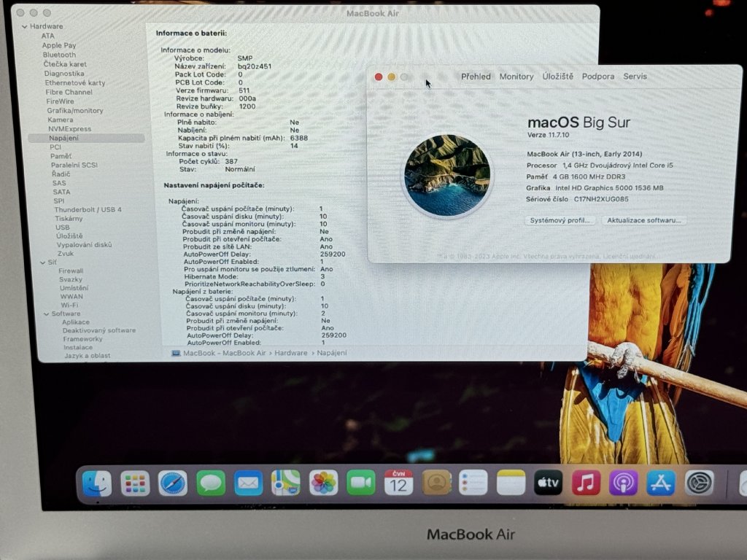The image size is (747, 560).
Task: Collapse the Hardware section in sidebar
Action: click(x=24, y=27)
